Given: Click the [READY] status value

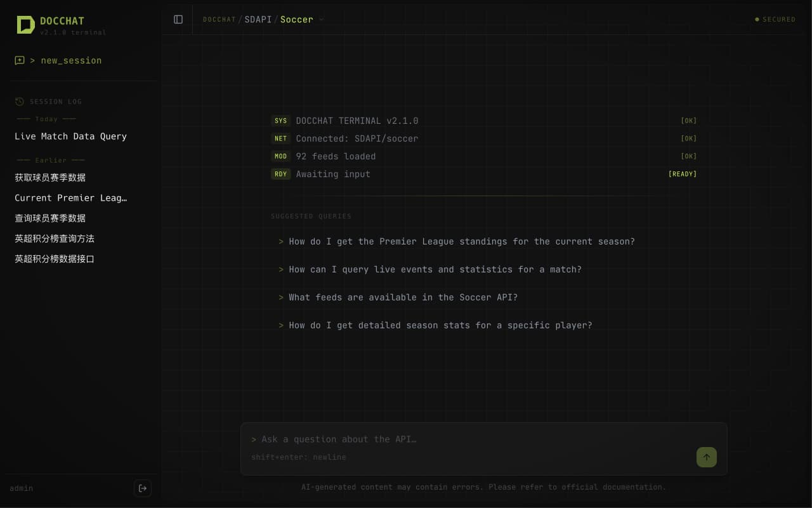Looking at the screenshot, I should [683, 174].
